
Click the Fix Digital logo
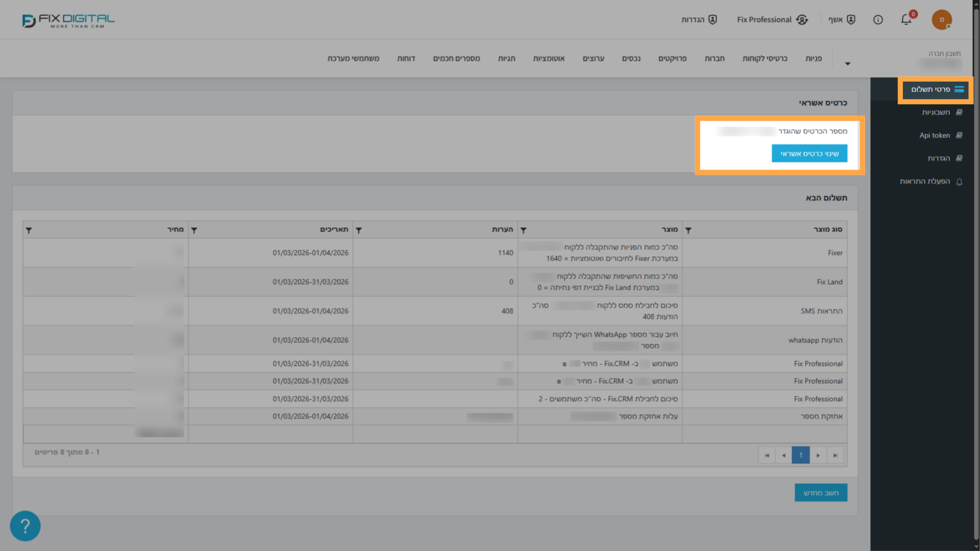click(x=68, y=20)
